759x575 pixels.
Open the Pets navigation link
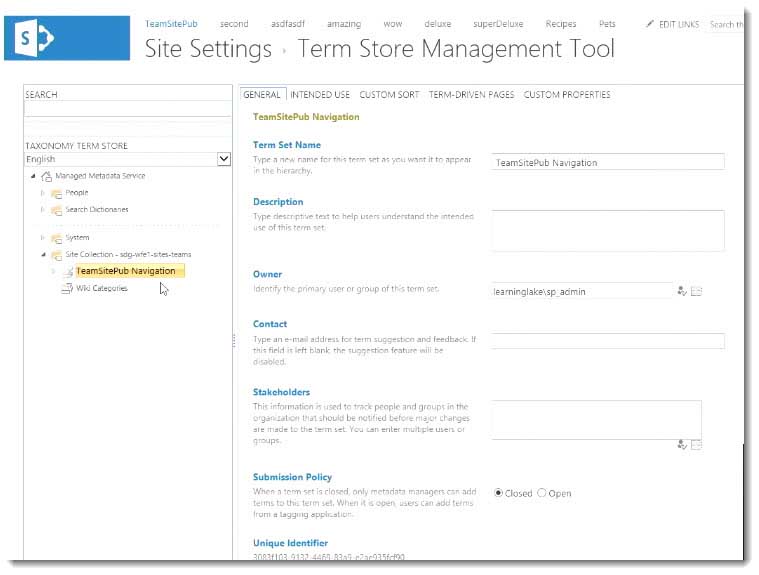coord(607,24)
